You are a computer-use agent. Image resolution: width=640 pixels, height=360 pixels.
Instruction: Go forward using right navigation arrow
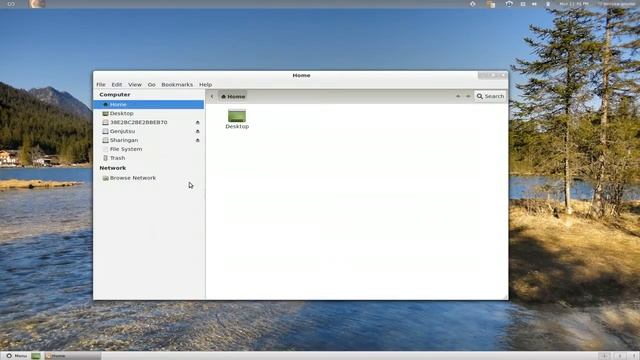click(468, 96)
